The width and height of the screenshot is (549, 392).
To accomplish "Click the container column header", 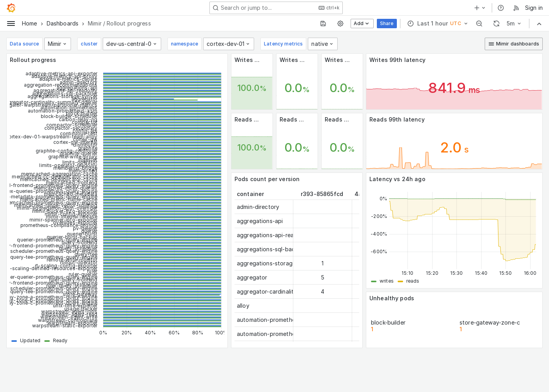I will tap(251, 194).
